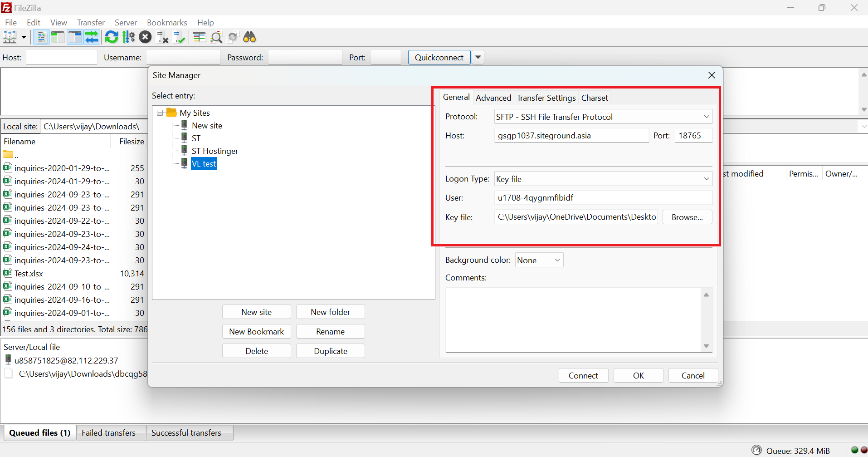Click the Refresh file lists icon
Screen dimensions: 868x457
[x=112, y=37]
